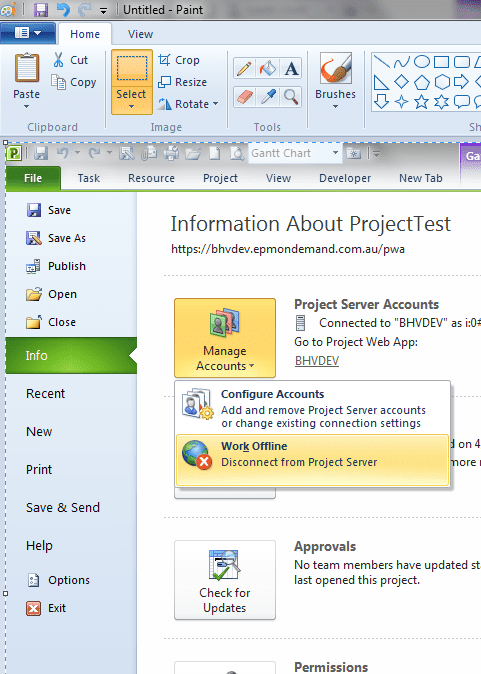
Task: Click the Paste clipboard icon
Action: click(x=27, y=68)
